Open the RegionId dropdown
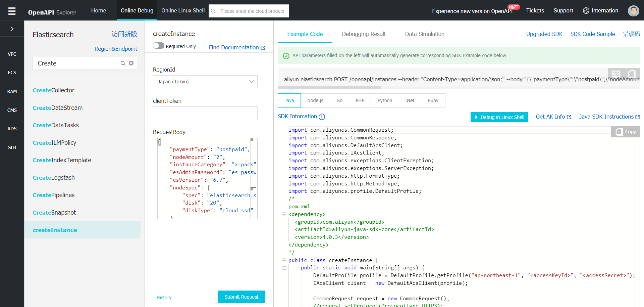The height and width of the screenshot is (307, 644). point(205,82)
